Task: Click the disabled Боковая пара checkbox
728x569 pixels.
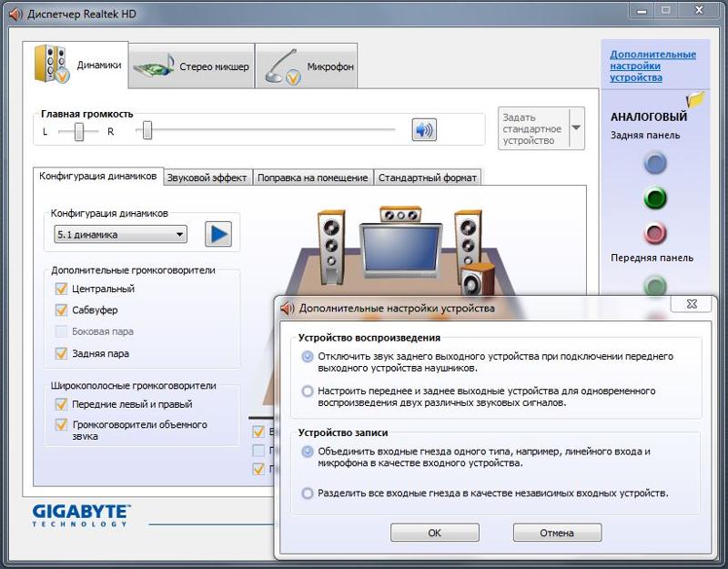Action: [61, 331]
